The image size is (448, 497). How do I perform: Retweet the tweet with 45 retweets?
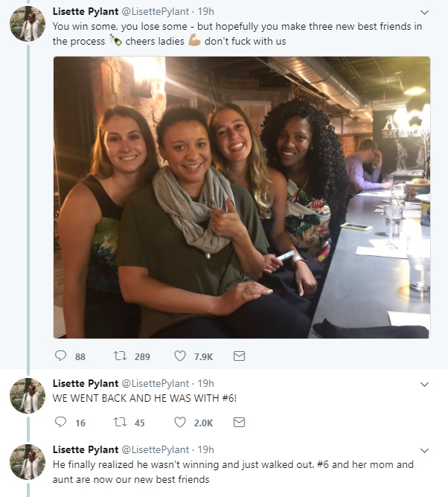(x=119, y=423)
